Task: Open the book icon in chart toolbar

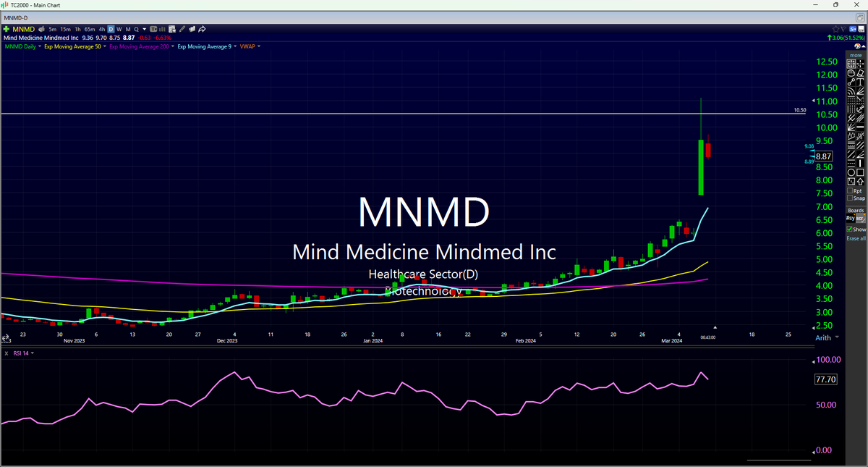Action: pos(192,29)
